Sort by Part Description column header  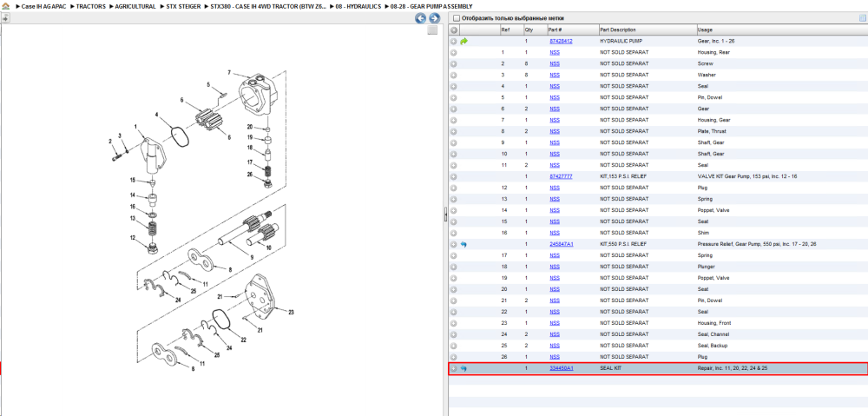tap(648, 30)
